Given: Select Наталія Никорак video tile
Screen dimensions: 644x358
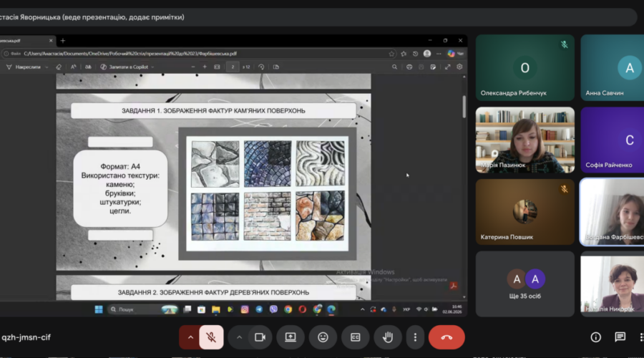Looking at the screenshot, I should 613,284.
